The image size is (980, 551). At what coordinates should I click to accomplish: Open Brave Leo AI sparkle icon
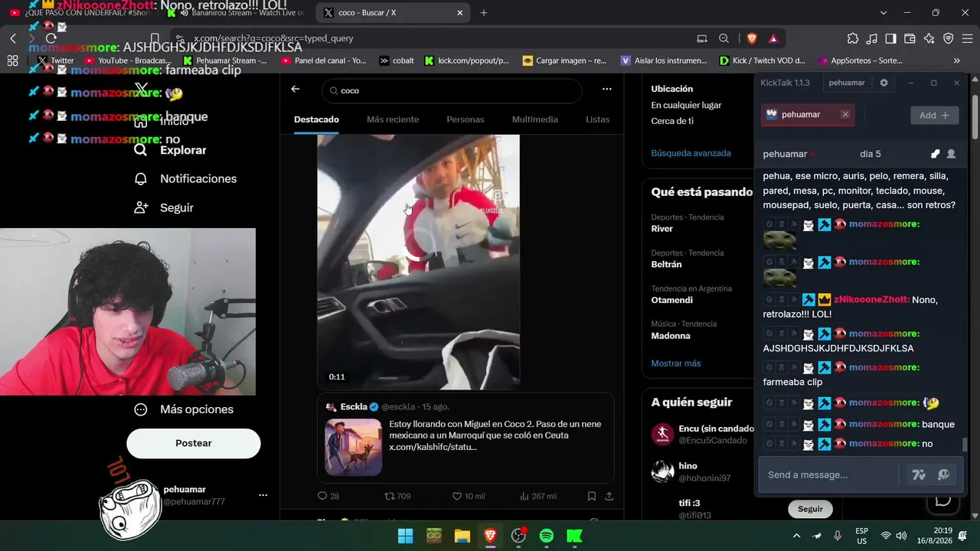point(929,38)
